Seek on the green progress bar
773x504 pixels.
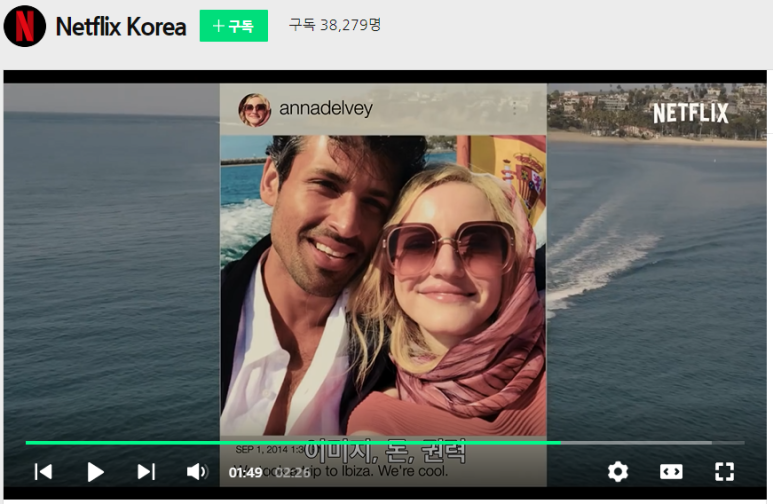click(385, 443)
